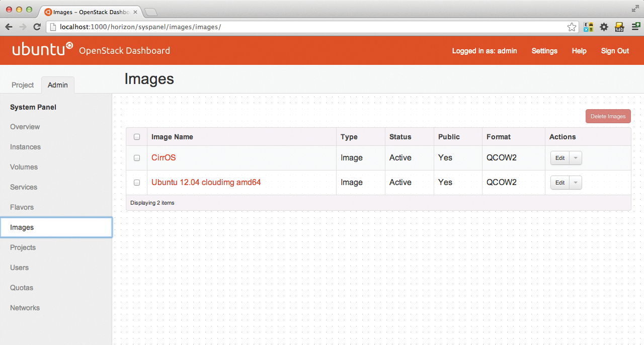644x345 pixels.
Task: Select the Ubuntu 12.04 cloudimg row checkbox
Action: coord(137,183)
